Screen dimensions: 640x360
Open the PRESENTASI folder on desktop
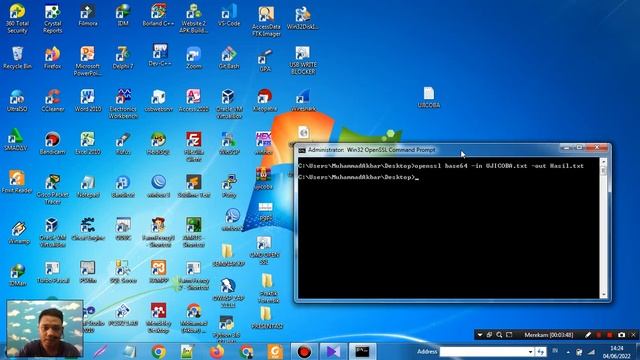[267, 318]
